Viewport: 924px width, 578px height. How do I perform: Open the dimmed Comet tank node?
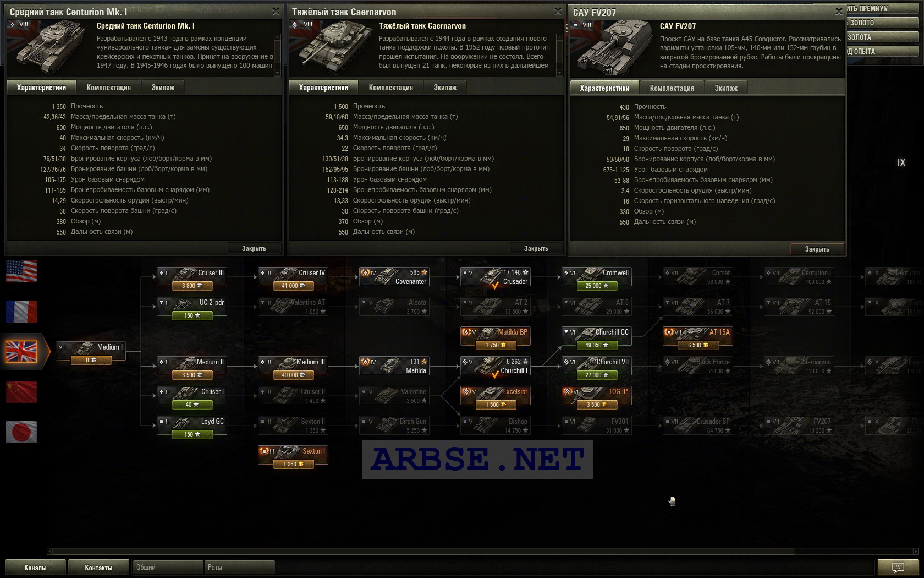tap(698, 278)
